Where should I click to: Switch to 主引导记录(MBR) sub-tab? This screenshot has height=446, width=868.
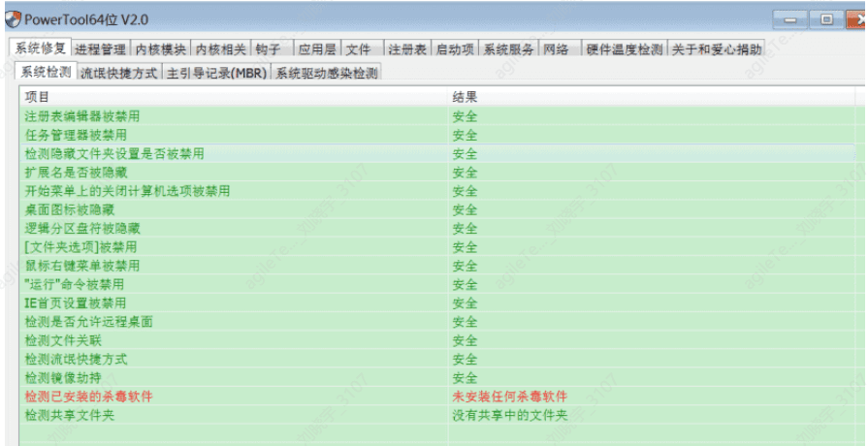pos(216,73)
